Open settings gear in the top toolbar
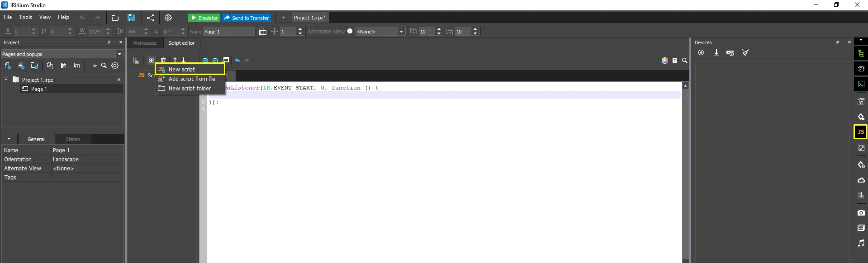Screen dimensions: 868x263 [x=168, y=18]
